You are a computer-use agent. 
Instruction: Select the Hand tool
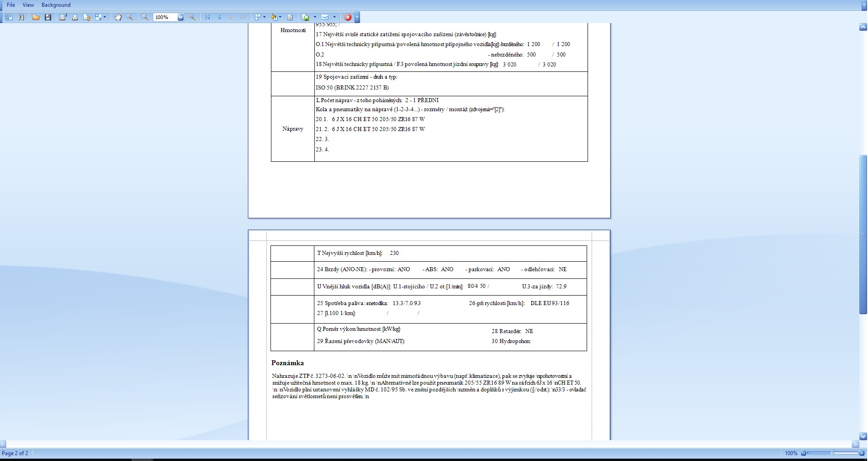coord(118,17)
